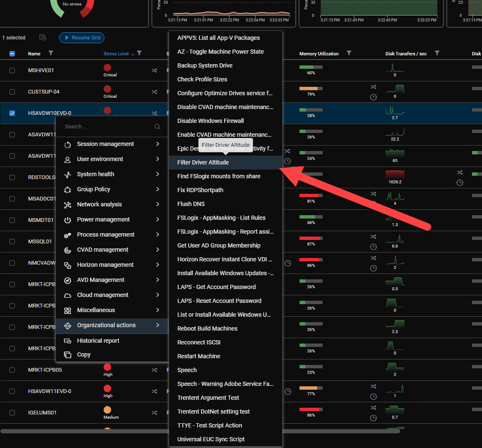Expand the Process management submenu arrow
Screen dimensions: 482x448
tap(158, 234)
